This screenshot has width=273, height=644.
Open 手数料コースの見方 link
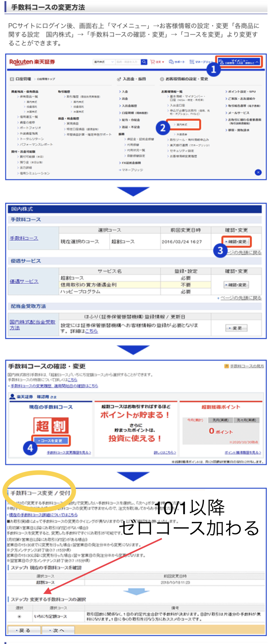pyautogui.click(x=247, y=366)
